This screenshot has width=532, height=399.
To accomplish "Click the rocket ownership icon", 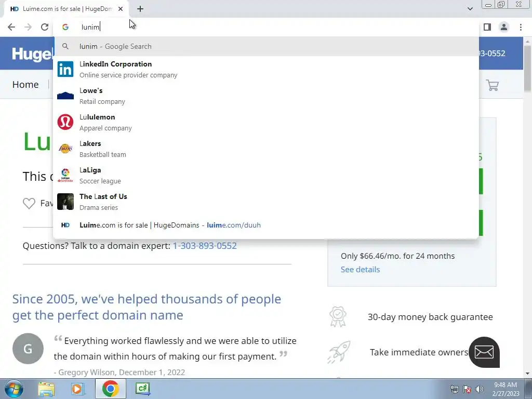I will point(339,352).
